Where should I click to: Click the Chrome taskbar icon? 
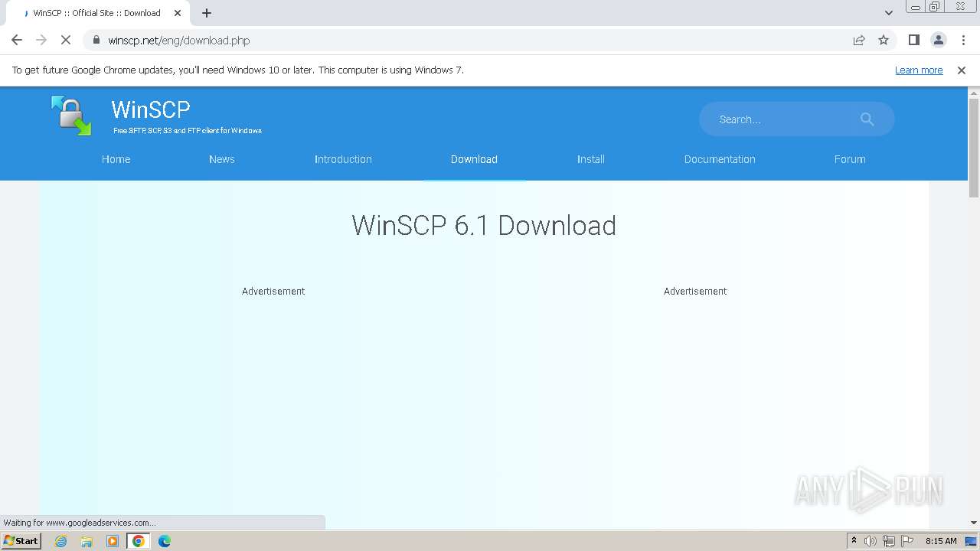point(139,541)
